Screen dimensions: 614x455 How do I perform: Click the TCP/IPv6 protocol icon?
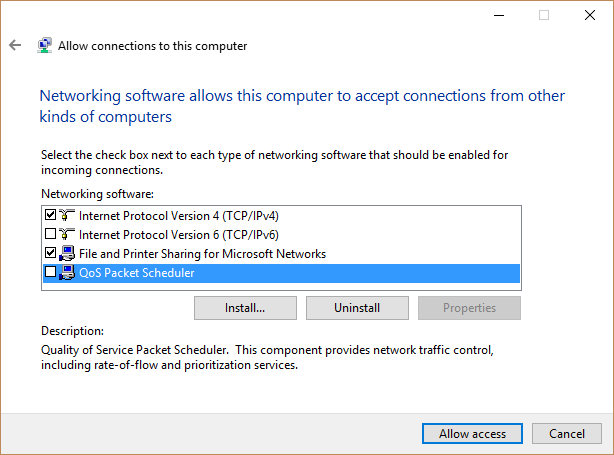point(67,234)
